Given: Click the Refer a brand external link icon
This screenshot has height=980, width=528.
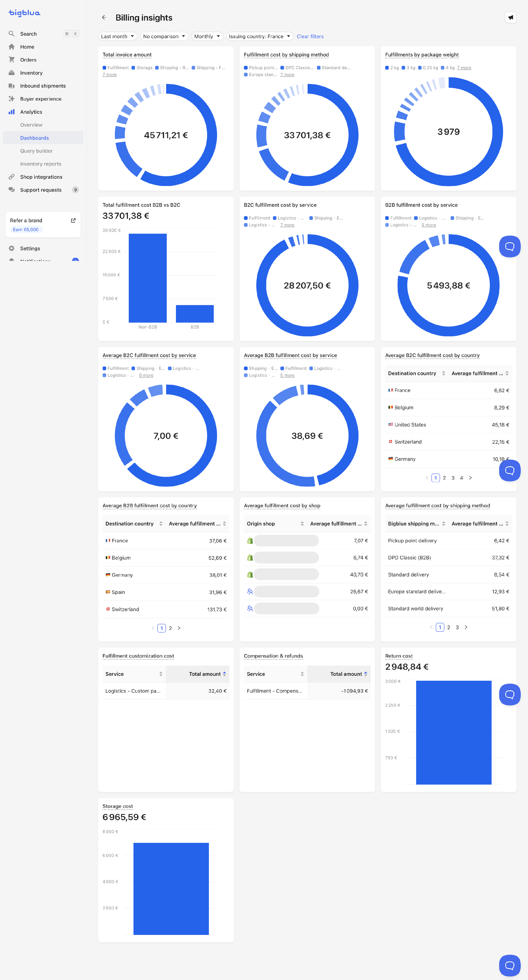Looking at the screenshot, I should (x=73, y=221).
